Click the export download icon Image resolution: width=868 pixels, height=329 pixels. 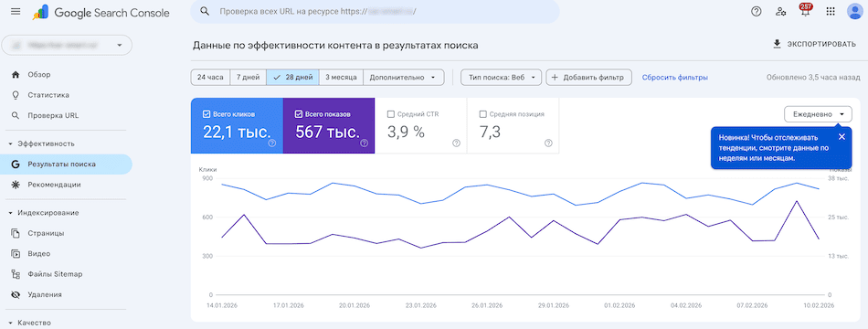point(777,44)
